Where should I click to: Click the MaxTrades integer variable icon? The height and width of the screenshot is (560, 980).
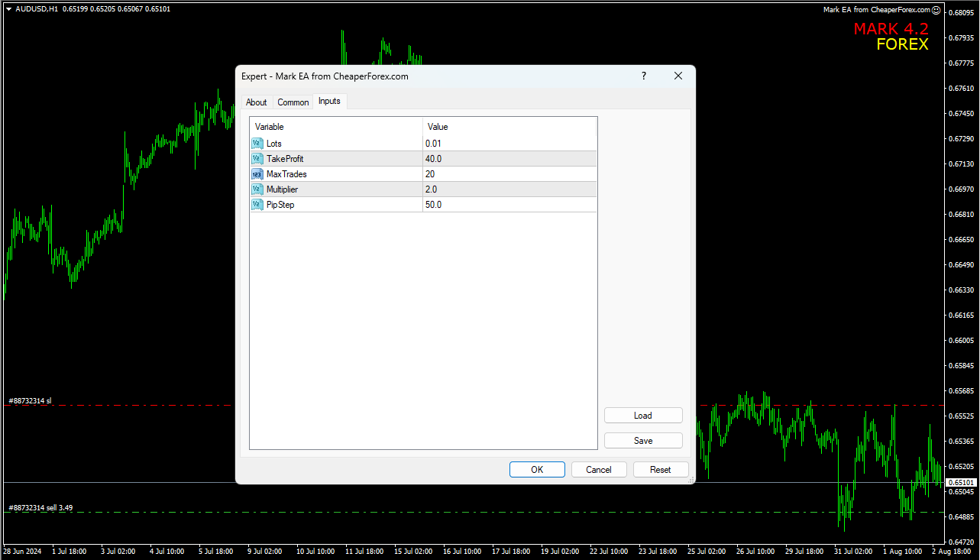point(257,174)
